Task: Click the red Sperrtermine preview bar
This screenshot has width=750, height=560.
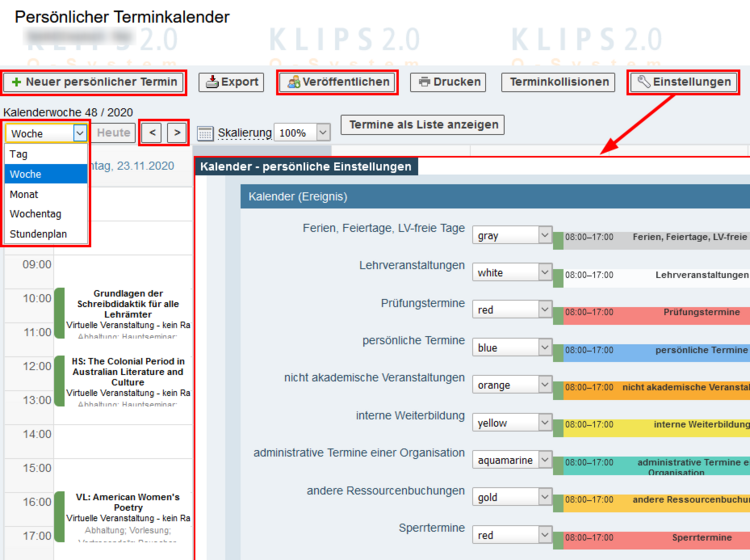Action: (651, 540)
